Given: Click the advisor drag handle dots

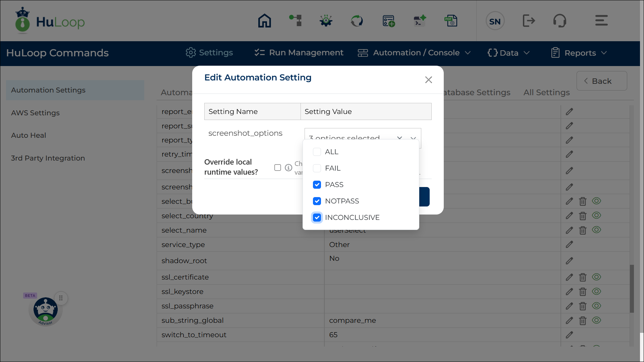Looking at the screenshot, I should coord(61,298).
